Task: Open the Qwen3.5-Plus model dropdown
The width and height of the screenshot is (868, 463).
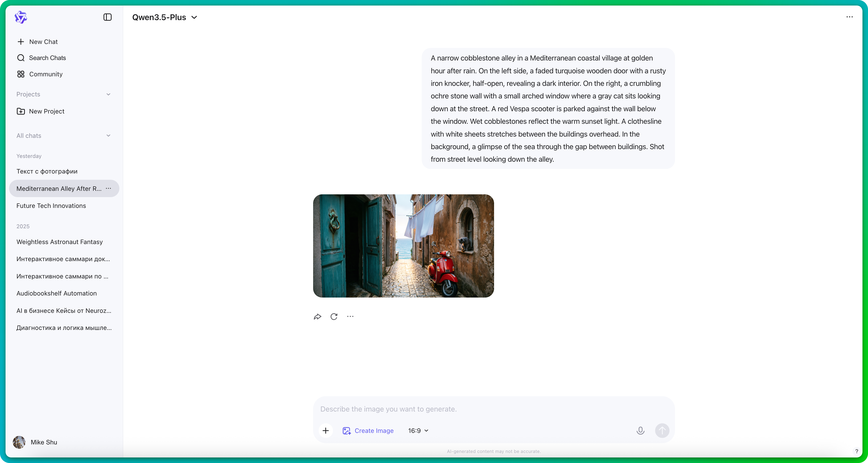Action: pos(164,17)
